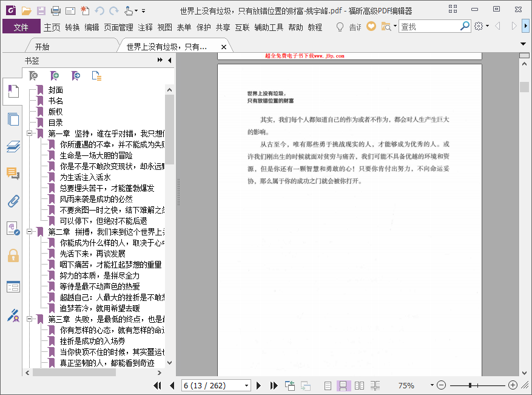Open the tab list dropdown arrow
This screenshot has width=532, height=395.
523,44
